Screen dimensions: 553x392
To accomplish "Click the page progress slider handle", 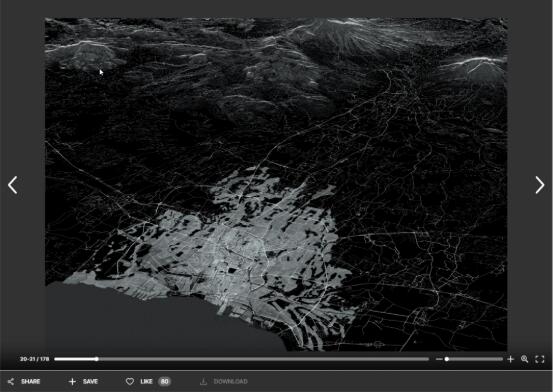I will [97, 359].
